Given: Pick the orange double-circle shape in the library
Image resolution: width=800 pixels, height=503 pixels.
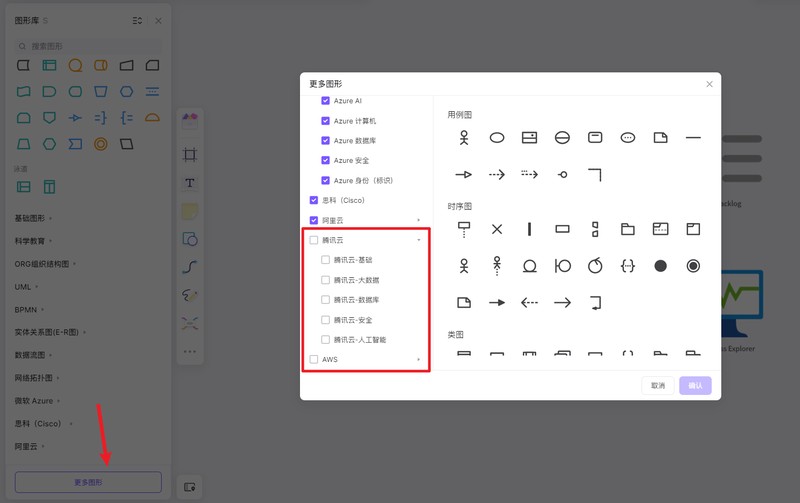Looking at the screenshot, I should tap(101, 144).
